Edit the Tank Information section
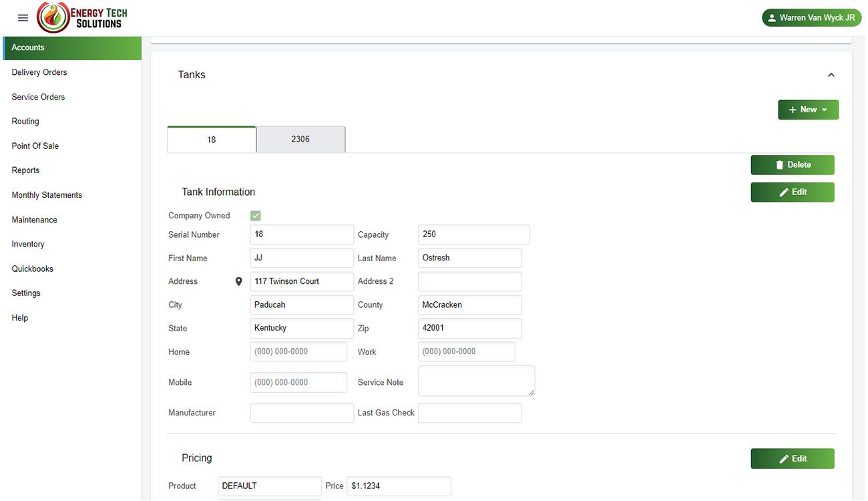The image size is (868, 501). [x=792, y=192]
